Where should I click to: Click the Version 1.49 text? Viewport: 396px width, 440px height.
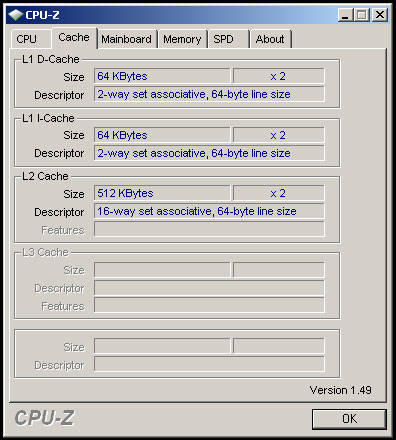[340, 390]
